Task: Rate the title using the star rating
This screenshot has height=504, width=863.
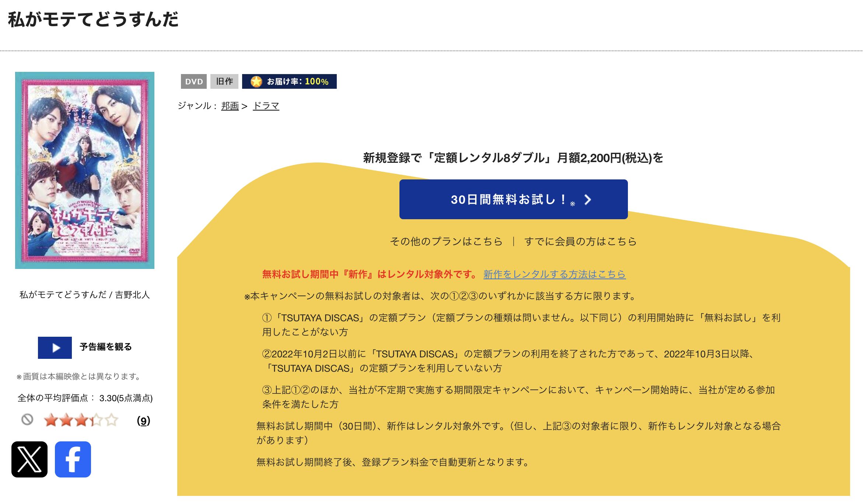Action: (x=81, y=420)
